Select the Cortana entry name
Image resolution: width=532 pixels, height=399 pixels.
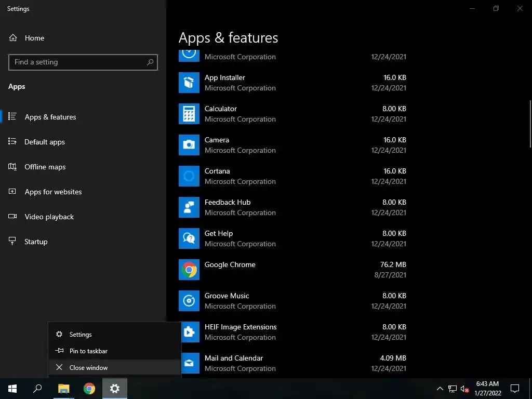pyautogui.click(x=217, y=171)
